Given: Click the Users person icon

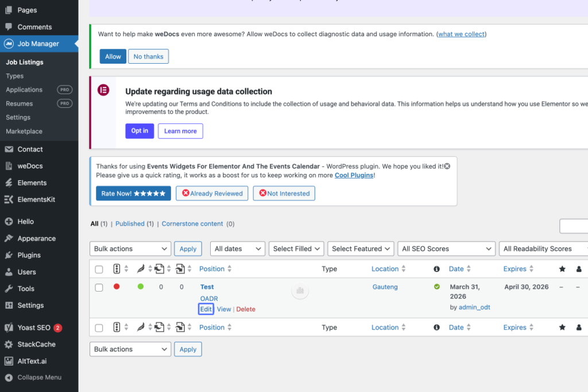Looking at the screenshot, I should (9, 272).
